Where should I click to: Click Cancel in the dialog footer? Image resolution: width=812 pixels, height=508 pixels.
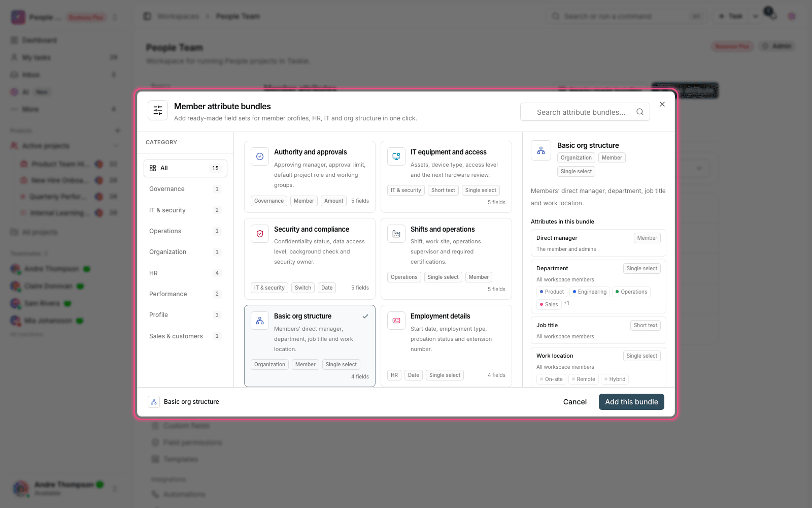coord(575,402)
